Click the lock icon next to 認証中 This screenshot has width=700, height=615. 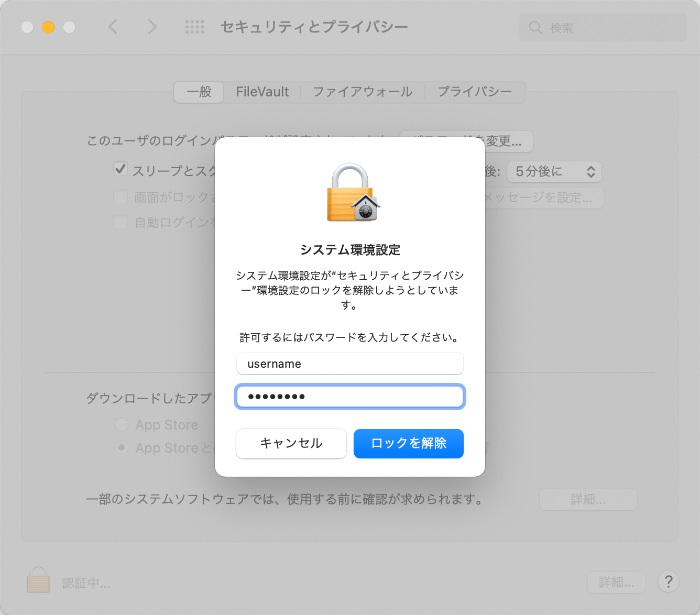37,581
